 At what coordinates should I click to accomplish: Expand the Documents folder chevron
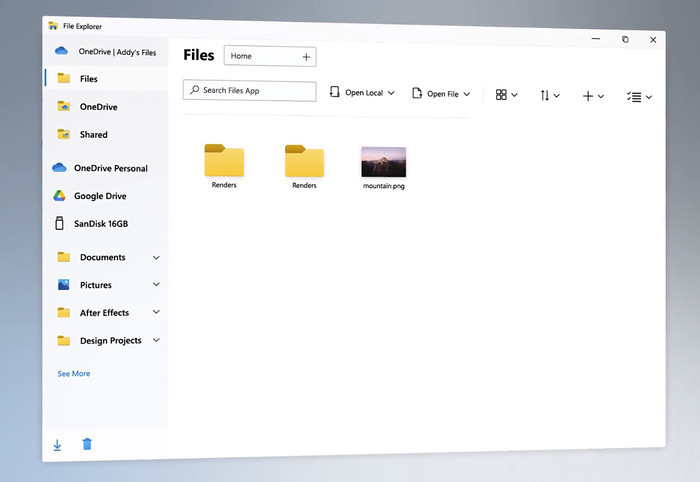(x=156, y=257)
